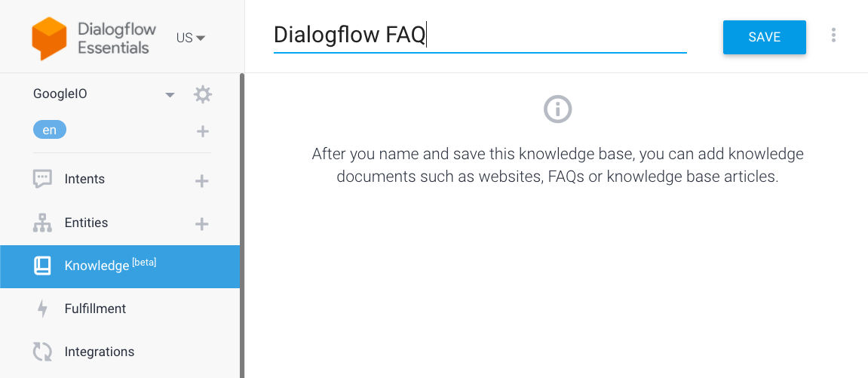Screen dimensions: 868x378
Task: Open the Intents menu item
Action: point(84,180)
